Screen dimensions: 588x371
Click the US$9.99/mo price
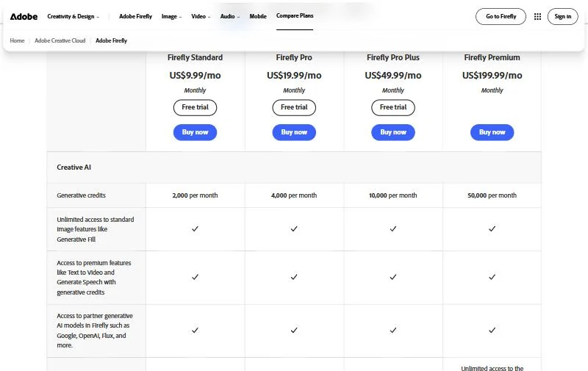(x=195, y=76)
